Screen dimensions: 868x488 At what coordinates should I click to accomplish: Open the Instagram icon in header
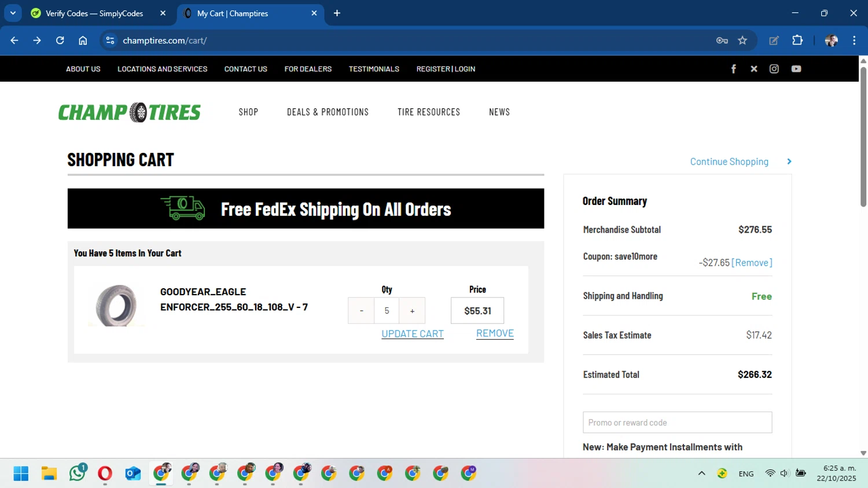(x=774, y=69)
